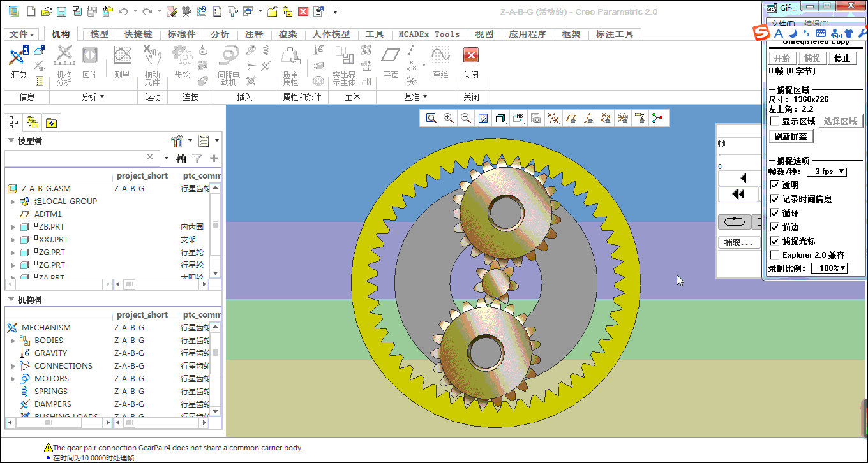868x463 pixels.
Task: Open the model tree settings hammer icon
Action: pos(177,140)
